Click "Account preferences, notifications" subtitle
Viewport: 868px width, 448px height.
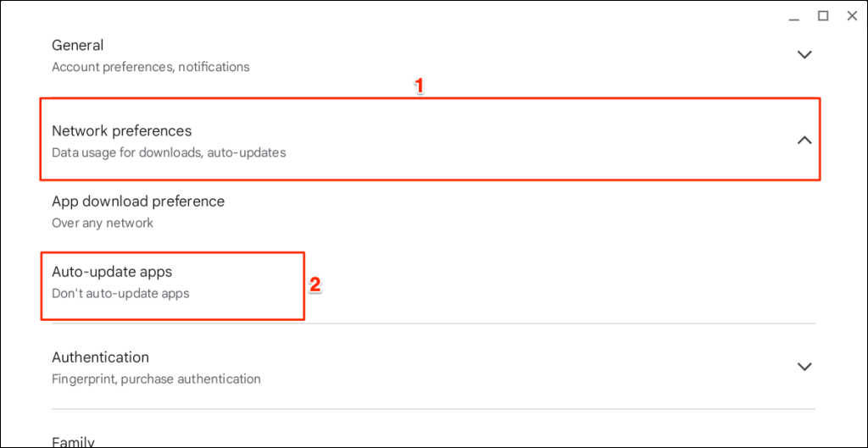(x=151, y=67)
